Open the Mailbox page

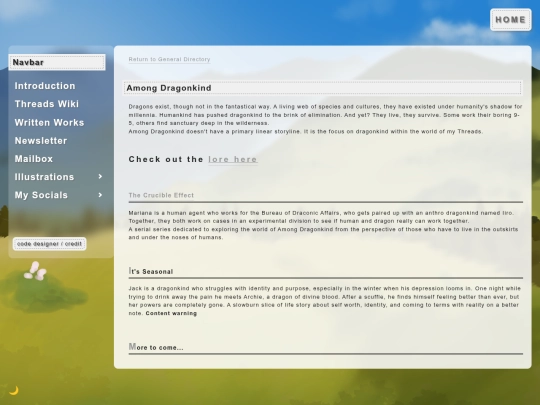[x=34, y=159]
